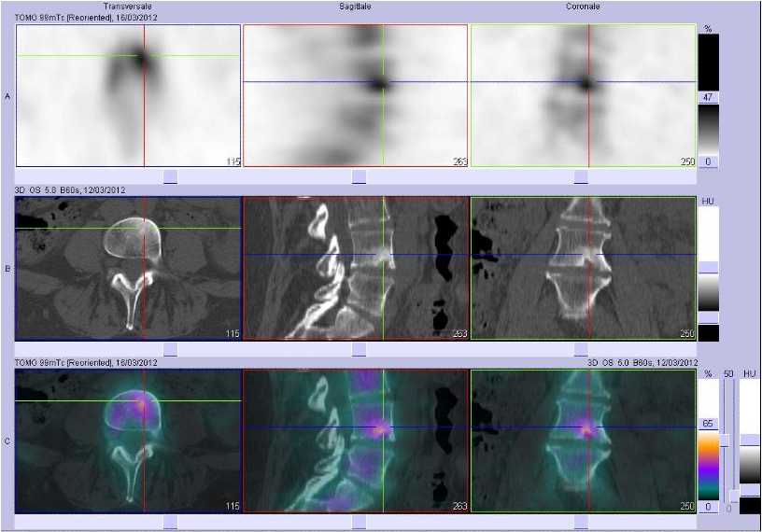The image size is (762, 532).
Task: Click slice slider thumb under row C coronal view
Action: 581,523
